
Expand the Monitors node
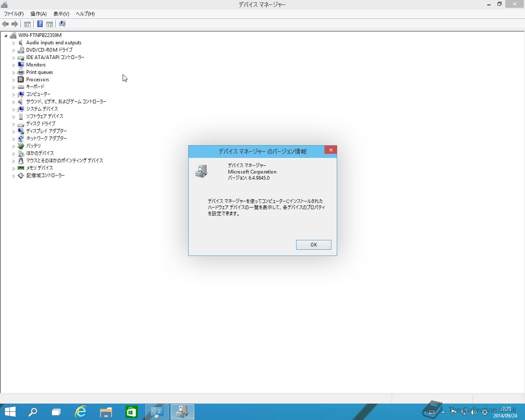pos(14,65)
